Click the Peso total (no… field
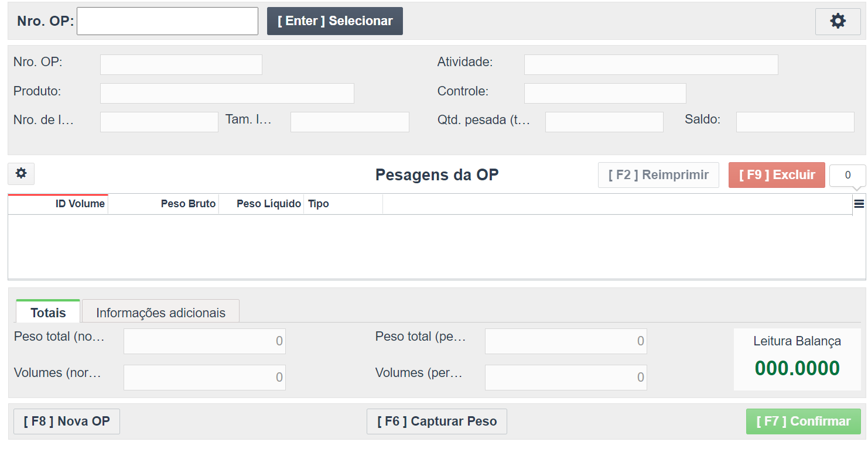Viewport: 868px width, 449px height. pos(204,341)
